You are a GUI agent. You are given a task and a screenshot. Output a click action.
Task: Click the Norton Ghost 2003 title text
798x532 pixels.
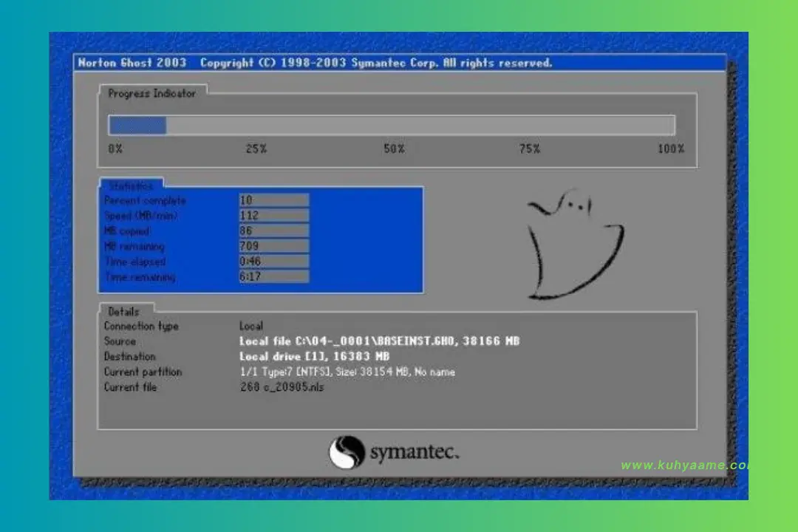pos(132,63)
